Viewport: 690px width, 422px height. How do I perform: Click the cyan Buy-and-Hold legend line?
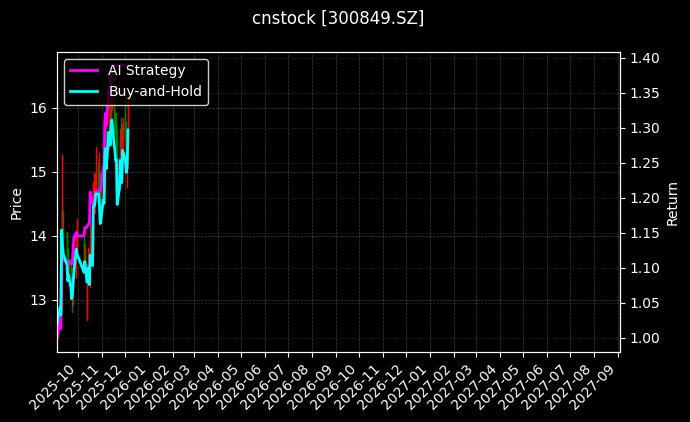84,92
